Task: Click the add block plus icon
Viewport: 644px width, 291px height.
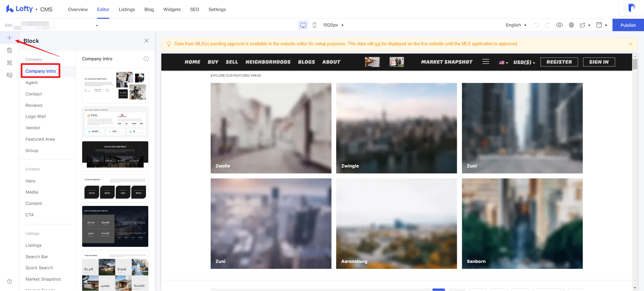Action: click(x=9, y=38)
